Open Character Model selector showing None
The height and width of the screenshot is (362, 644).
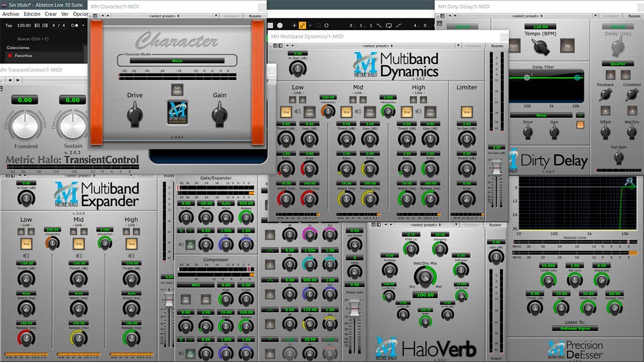click(177, 61)
